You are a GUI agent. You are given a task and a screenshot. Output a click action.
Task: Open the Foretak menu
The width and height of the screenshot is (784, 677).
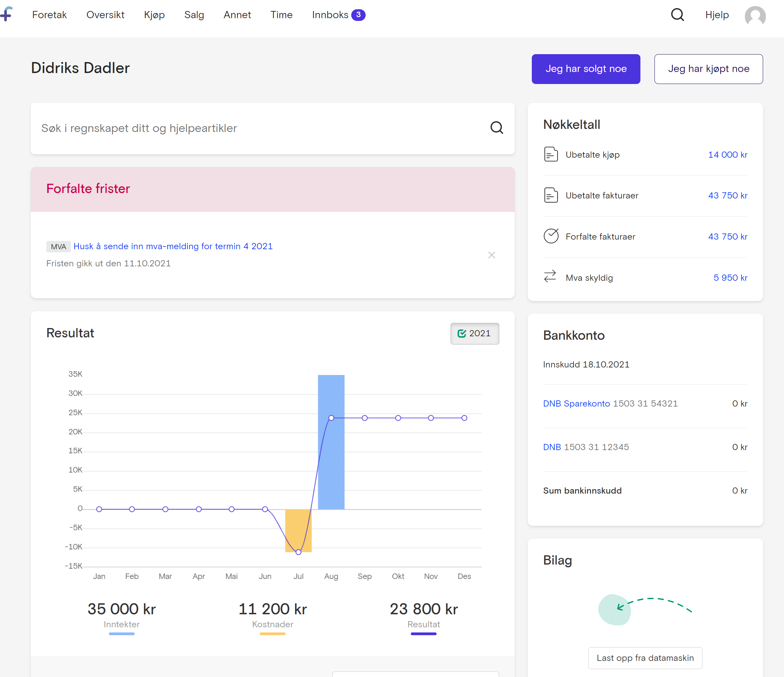point(49,15)
